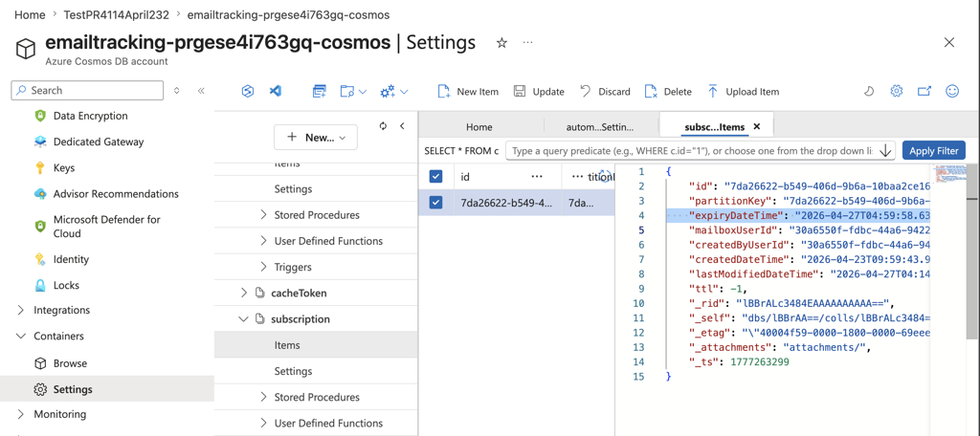Collapse the resource tree pane
980x436 pixels.
(x=402, y=125)
